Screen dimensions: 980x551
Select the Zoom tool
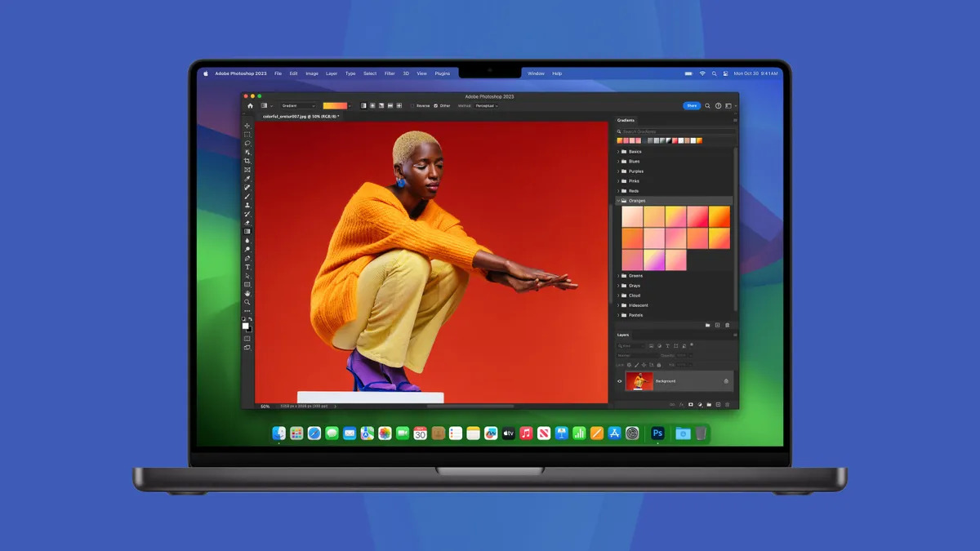[247, 301]
